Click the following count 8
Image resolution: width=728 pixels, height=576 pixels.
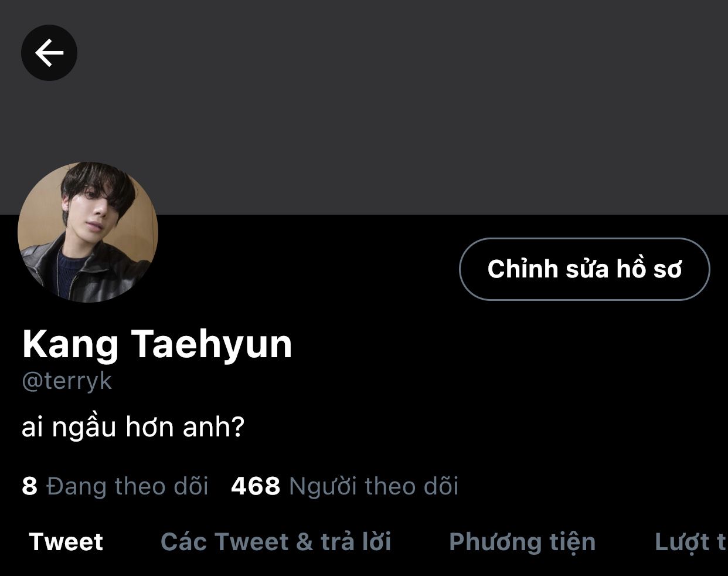point(29,486)
